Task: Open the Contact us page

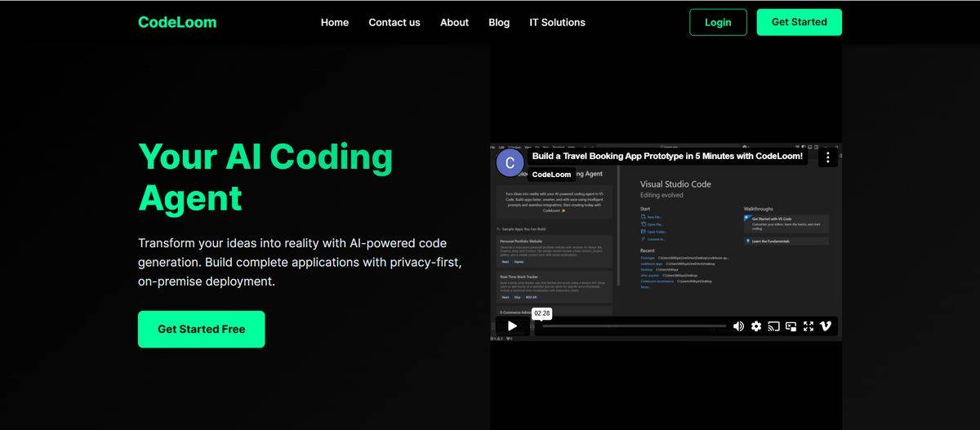Action: pyautogui.click(x=394, y=22)
